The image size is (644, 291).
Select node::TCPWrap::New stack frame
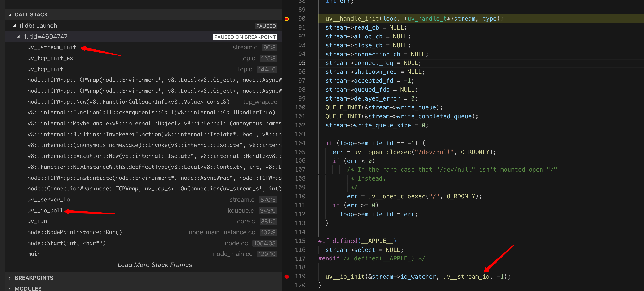click(x=128, y=102)
